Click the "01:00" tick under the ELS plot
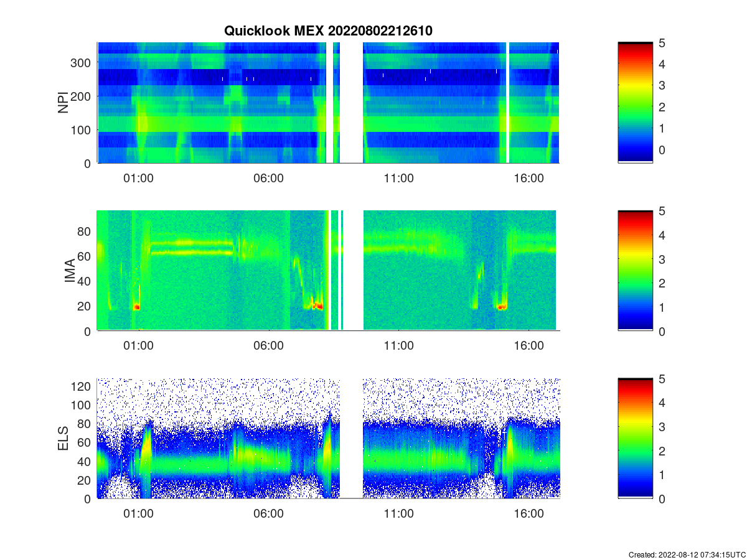 click(x=138, y=513)
